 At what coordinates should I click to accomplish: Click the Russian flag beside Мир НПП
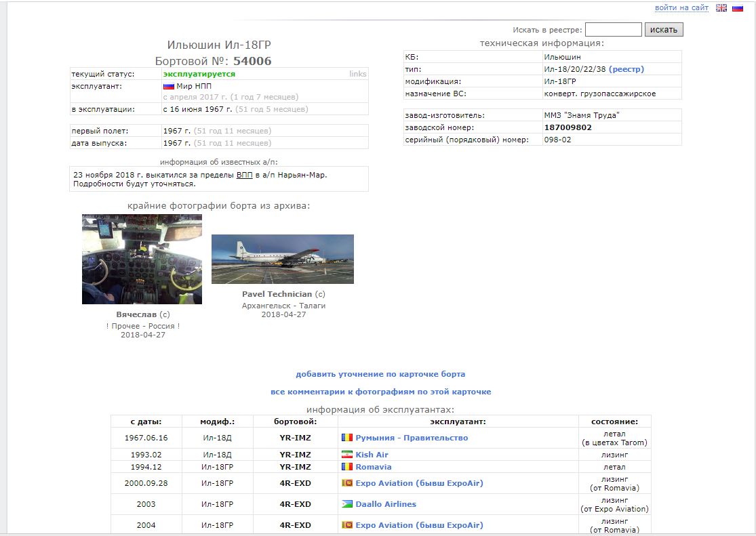click(169, 87)
